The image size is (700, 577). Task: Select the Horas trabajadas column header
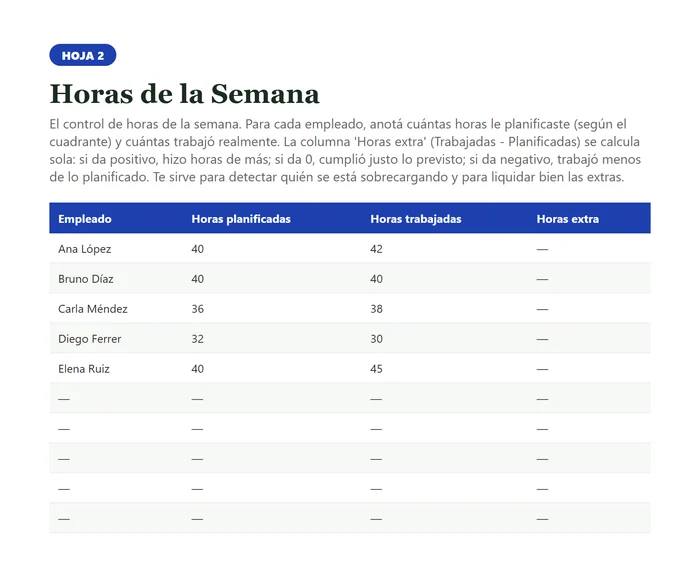click(416, 219)
